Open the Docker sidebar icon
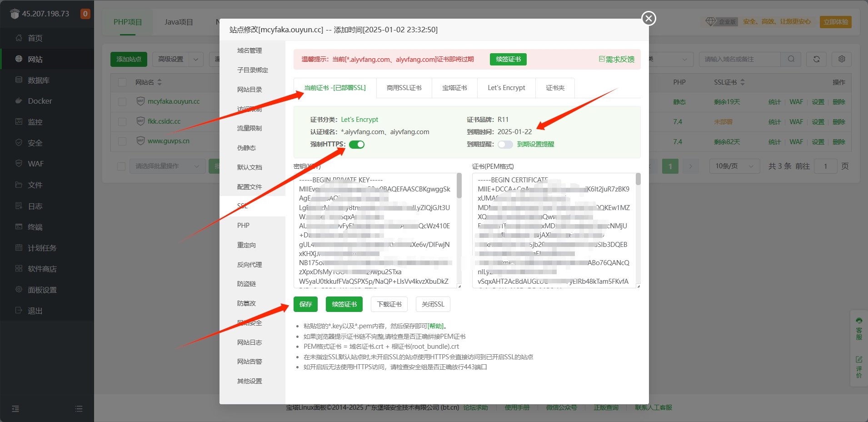 (19, 101)
